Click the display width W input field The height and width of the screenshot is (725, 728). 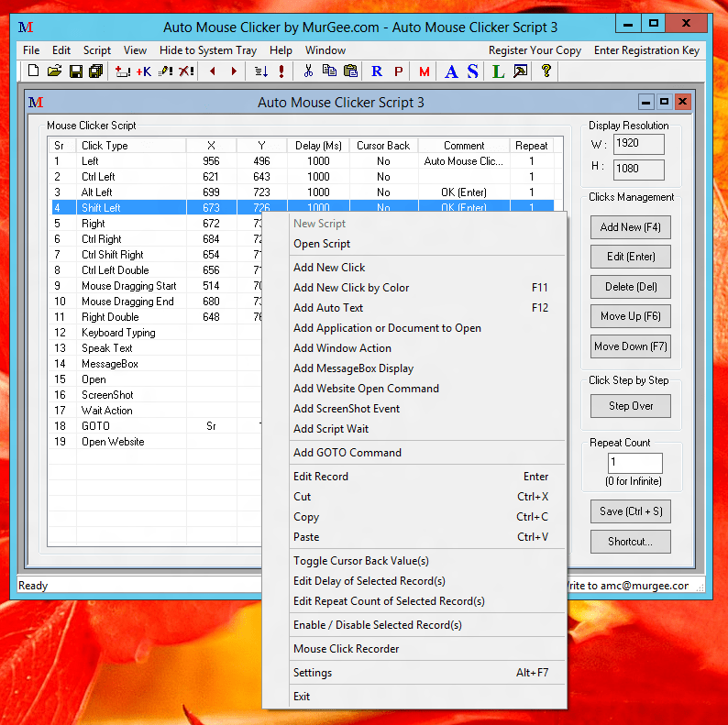point(639,144)
